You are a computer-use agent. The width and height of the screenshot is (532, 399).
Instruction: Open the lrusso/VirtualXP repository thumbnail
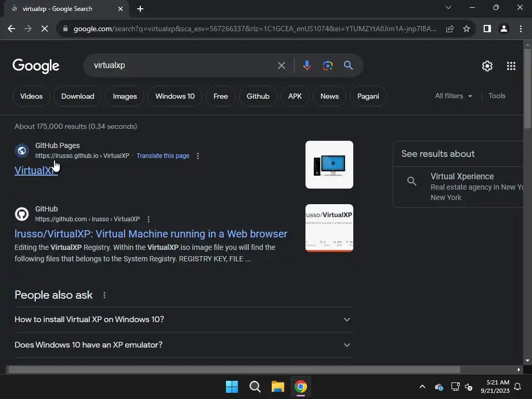(x=329, y=228)
